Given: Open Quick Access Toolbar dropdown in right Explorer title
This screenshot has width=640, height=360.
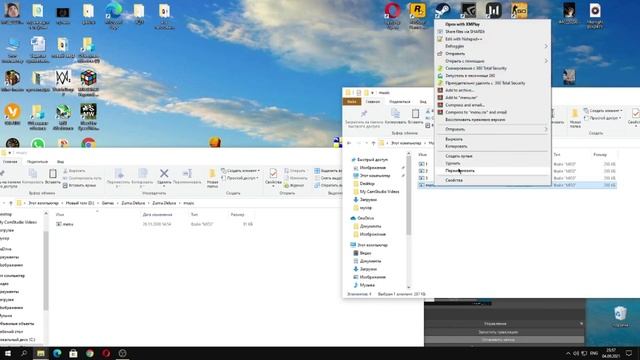Looking at the screenshot, I should [x=372, y=93].
